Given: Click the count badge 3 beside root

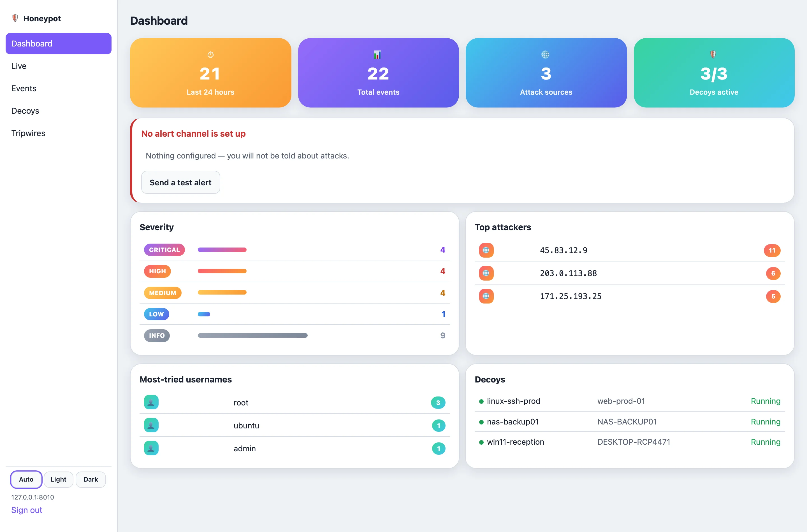Looking at the screenshot, I should 438,403.
